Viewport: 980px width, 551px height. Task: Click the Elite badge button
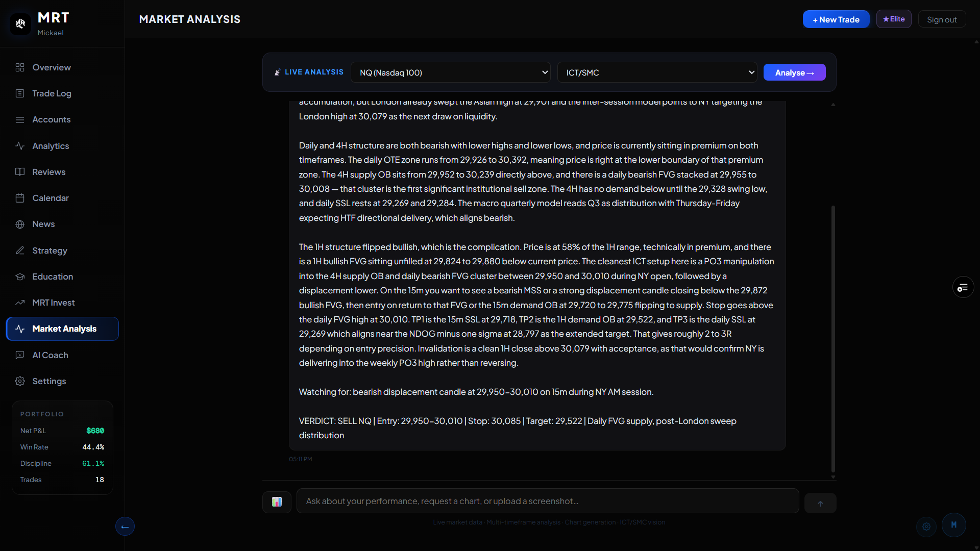click(x=894, y=19)
